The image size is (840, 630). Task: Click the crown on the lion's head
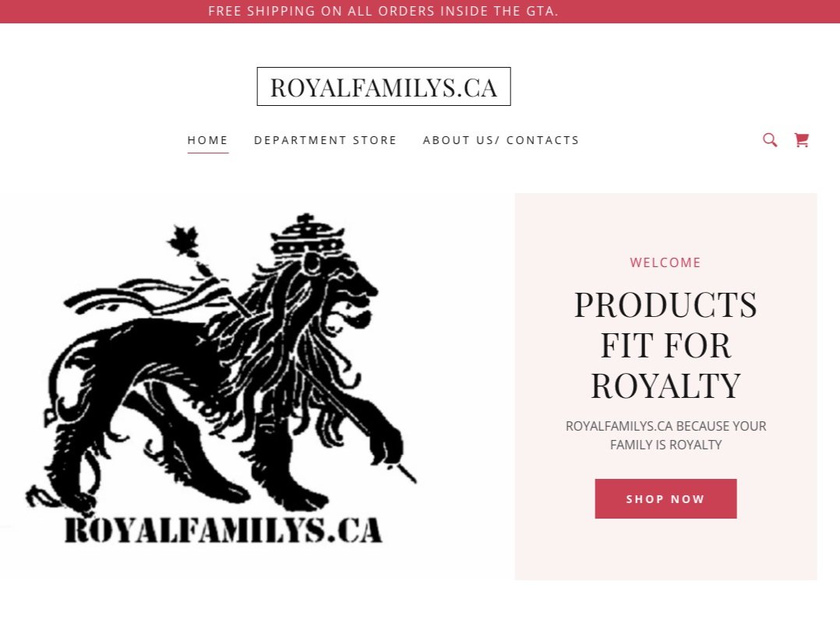(x=308, y=235)
